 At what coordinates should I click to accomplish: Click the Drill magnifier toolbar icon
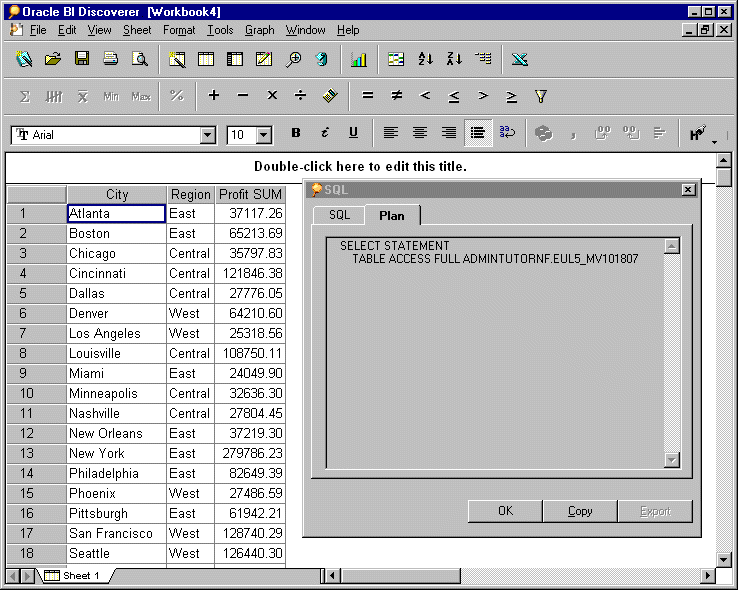293,59
